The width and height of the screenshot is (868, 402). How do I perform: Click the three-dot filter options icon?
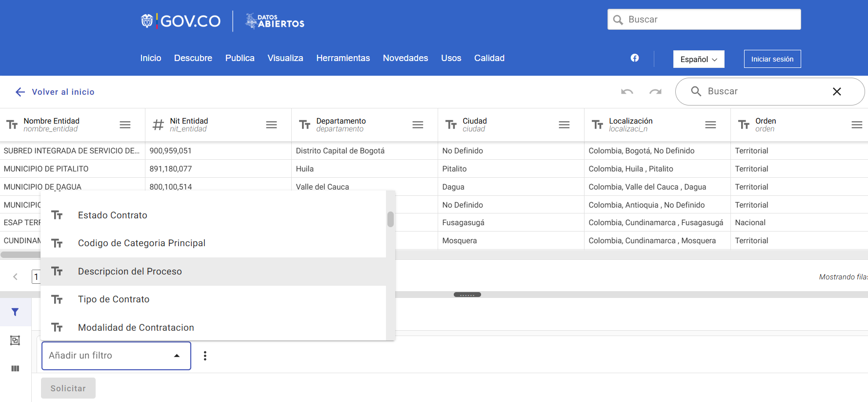pyautogui.click(x=205, y=356)
